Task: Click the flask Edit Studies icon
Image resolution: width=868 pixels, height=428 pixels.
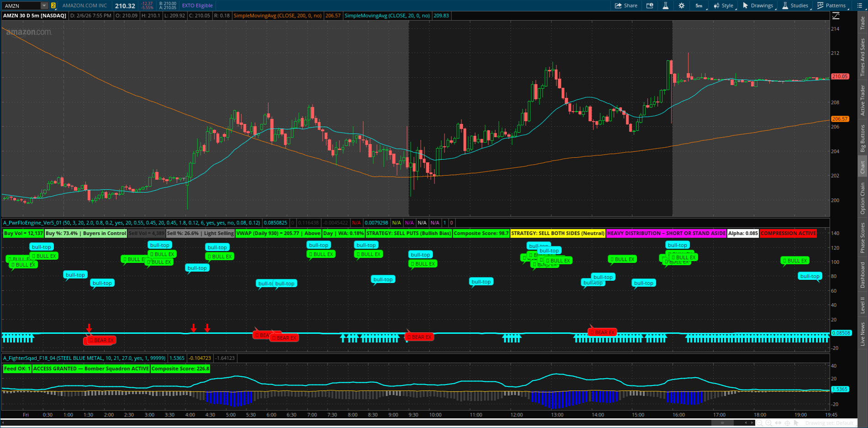Action: coord(666,5)
